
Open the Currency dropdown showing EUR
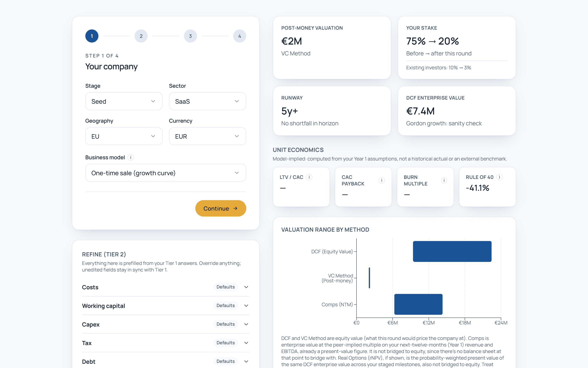coord(207,136)
